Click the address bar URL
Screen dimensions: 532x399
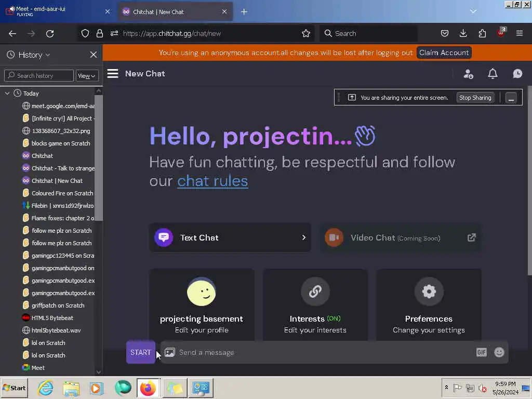point(172,33)
